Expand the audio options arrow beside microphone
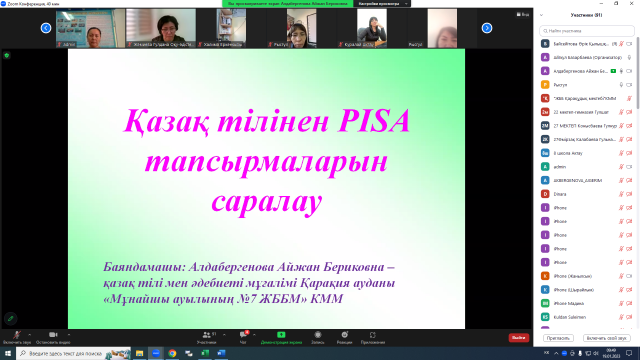640x360 pixels. (29, 335)
